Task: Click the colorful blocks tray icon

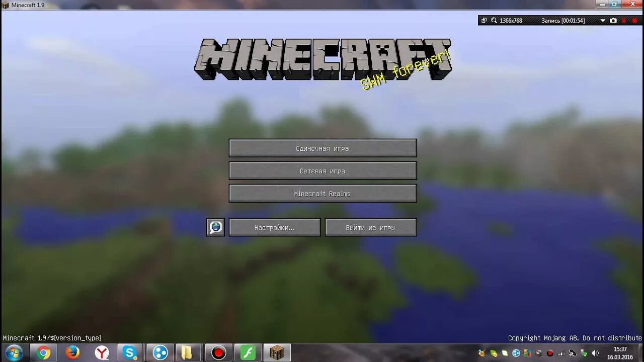Action: pyautogui.click(x=527, y=353)
